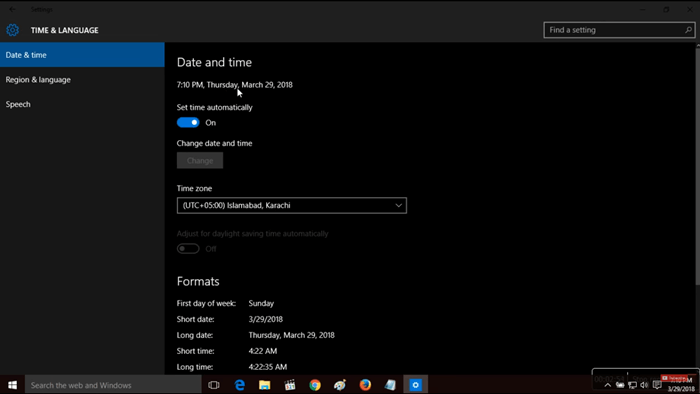Click Search the web and Windows box
700x394 pixels.
click(x=113, y=385)
